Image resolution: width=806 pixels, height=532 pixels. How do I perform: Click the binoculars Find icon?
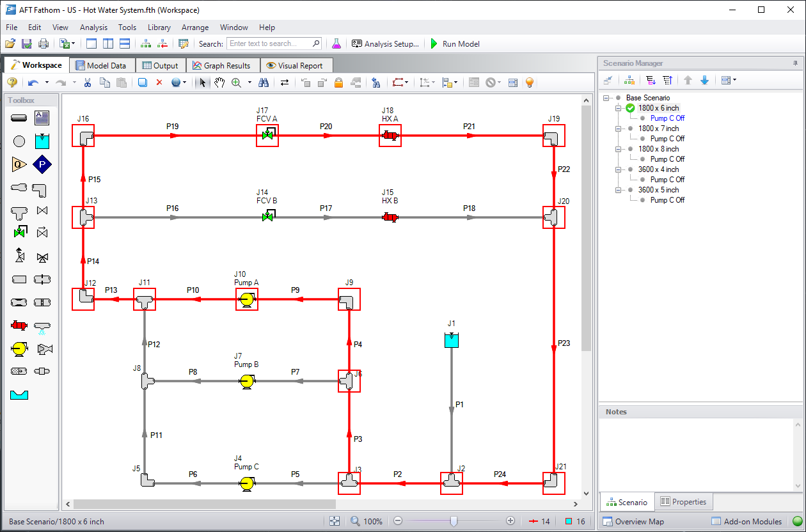pos(264,82)
